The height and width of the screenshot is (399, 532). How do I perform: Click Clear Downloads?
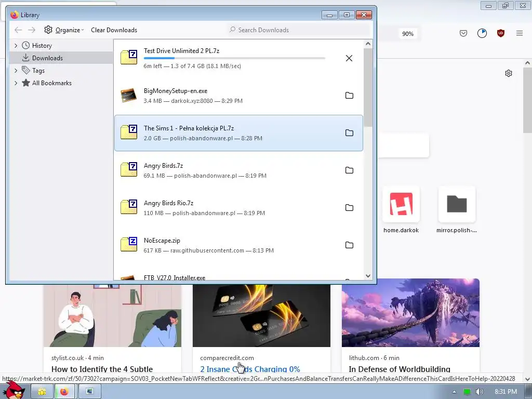click(x=114, y=30)
